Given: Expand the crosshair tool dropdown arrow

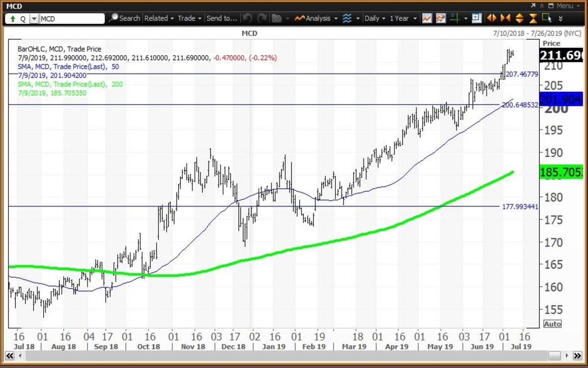Looking at the screenshot, I should (x=465, y=18).
